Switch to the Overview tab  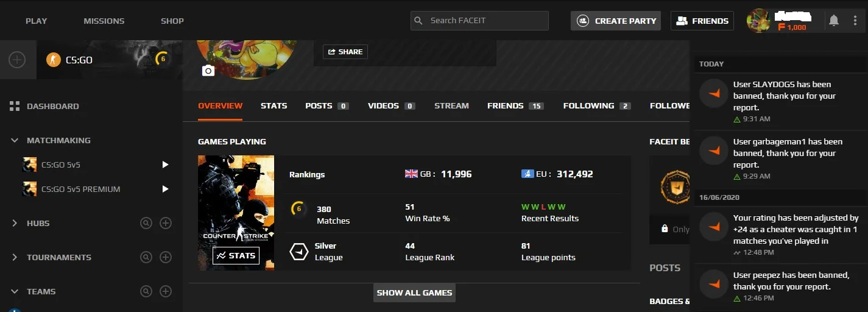pyautogui.click(x=221, y=106)
